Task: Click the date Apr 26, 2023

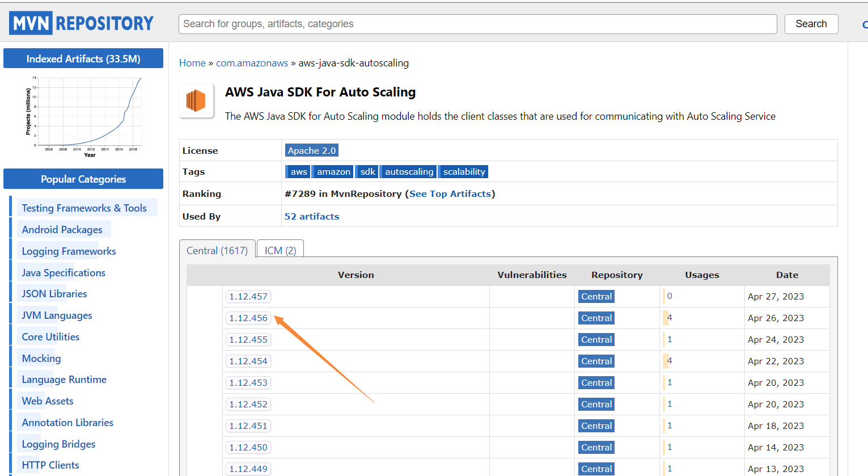Action: (776, 318)
